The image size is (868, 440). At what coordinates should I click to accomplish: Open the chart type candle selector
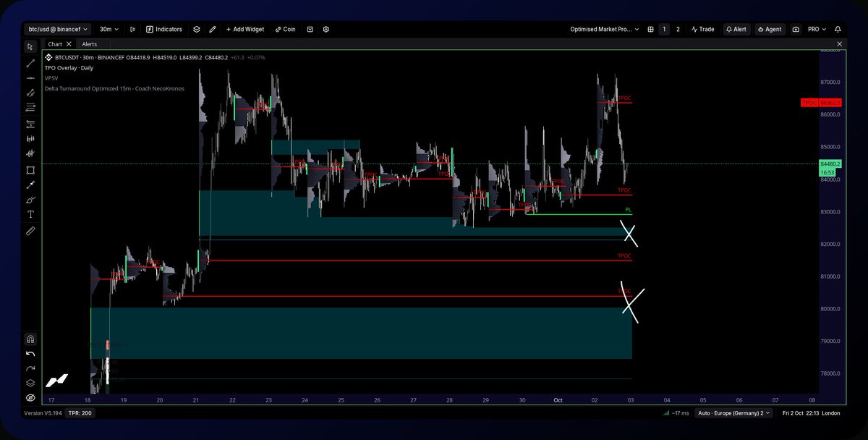coord(132,30)
